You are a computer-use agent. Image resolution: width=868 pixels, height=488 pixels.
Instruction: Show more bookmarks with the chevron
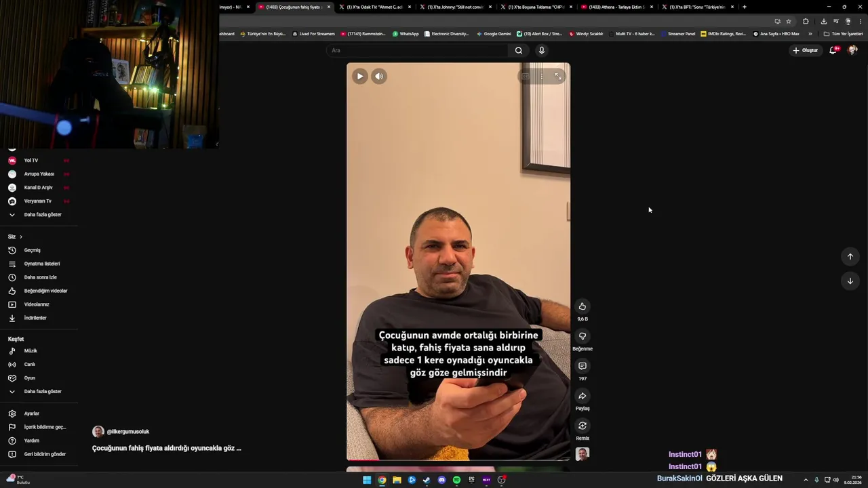point(810,34)
